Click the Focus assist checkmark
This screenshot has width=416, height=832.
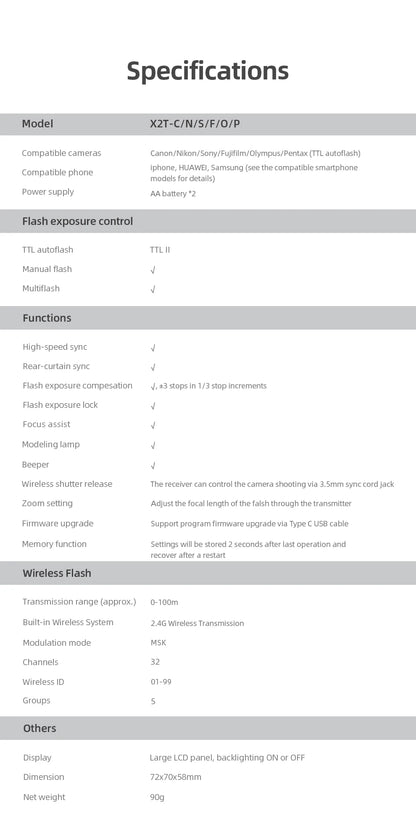click(153, 426)
